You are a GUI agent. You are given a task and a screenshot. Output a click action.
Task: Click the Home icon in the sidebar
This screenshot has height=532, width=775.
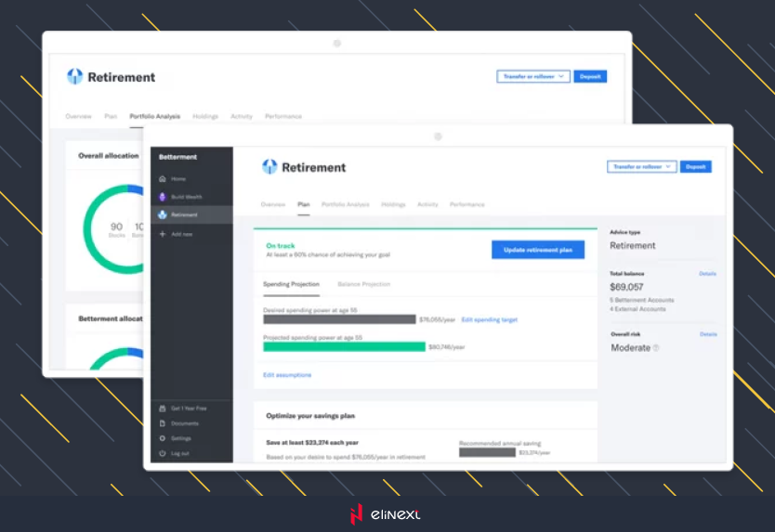[x=163, y=178]
